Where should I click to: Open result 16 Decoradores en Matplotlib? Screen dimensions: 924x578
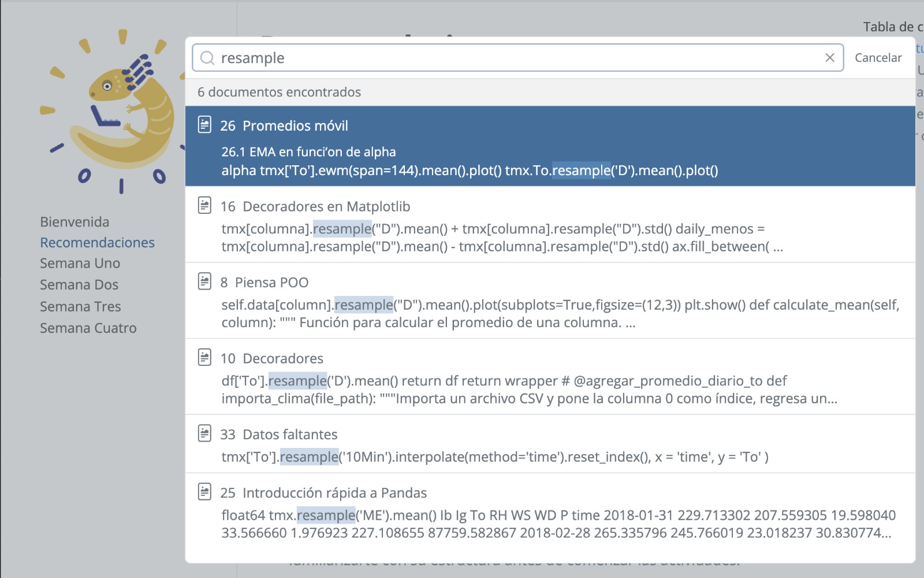pos(326,207)
